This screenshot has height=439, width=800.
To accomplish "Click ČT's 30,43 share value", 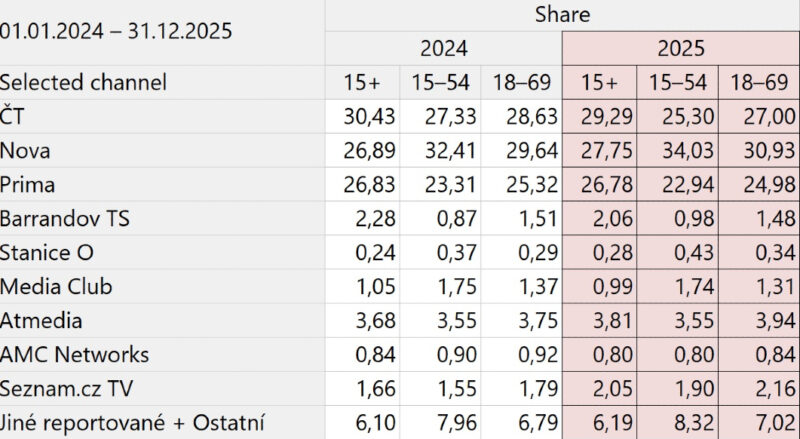I will click(x=364, y=116).
